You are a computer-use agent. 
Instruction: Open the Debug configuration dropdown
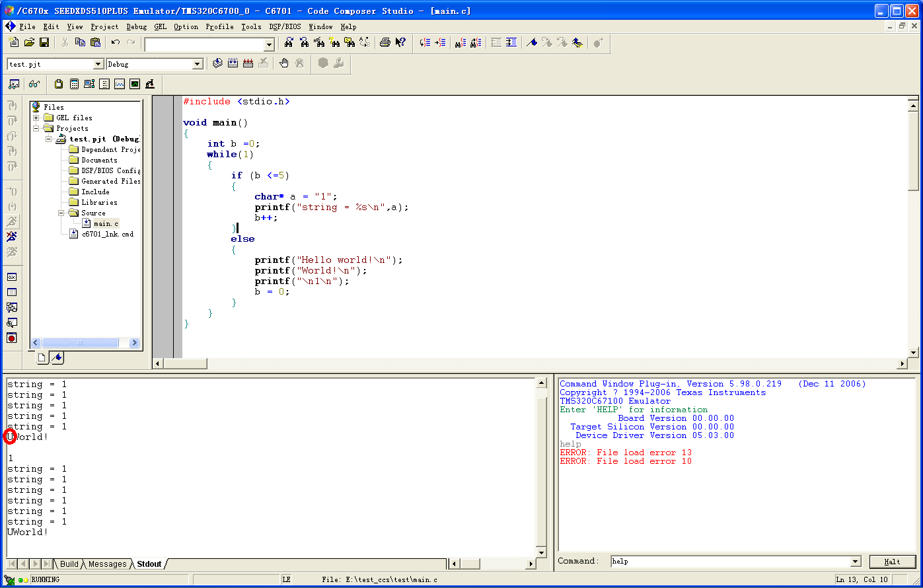(x=197, y=64)
